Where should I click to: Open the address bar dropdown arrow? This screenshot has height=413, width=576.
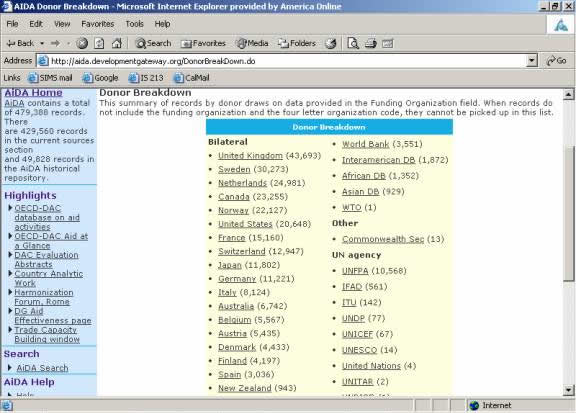(x=532, y=61)
